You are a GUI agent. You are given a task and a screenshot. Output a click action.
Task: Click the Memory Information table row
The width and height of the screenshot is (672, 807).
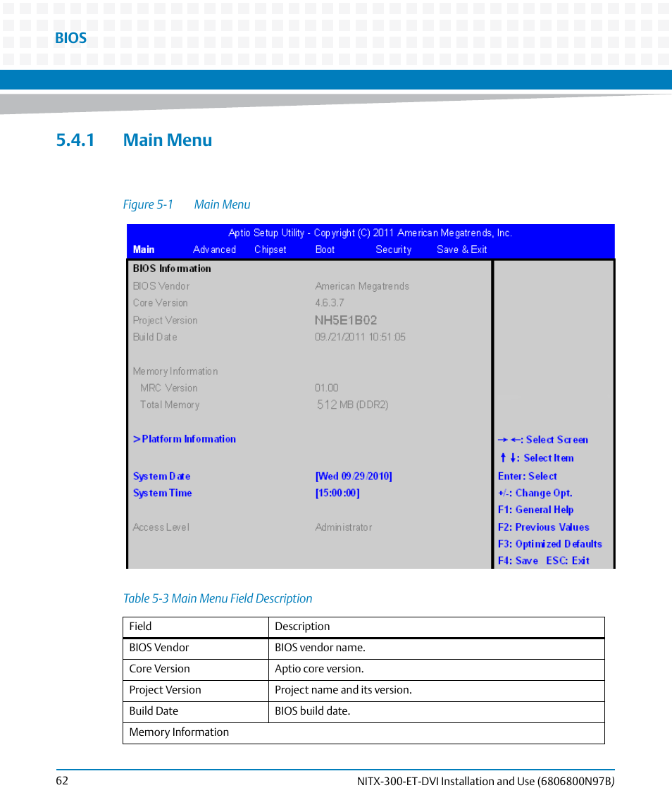pos(363,733)
